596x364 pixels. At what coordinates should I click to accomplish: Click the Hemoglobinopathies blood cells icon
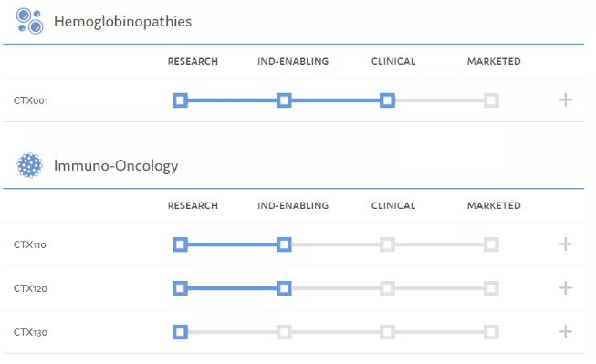pos(29,21)
